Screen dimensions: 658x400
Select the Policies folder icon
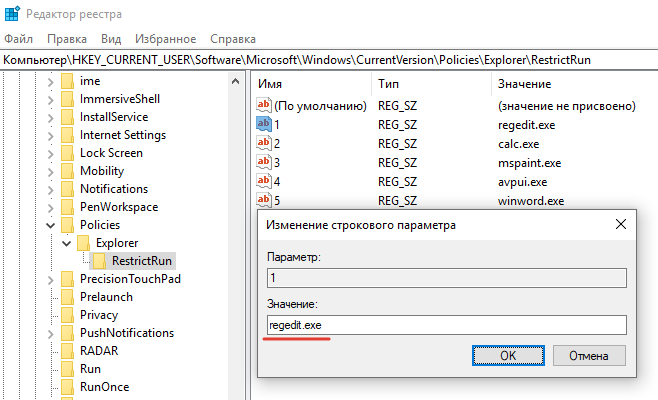pos(67,225)
